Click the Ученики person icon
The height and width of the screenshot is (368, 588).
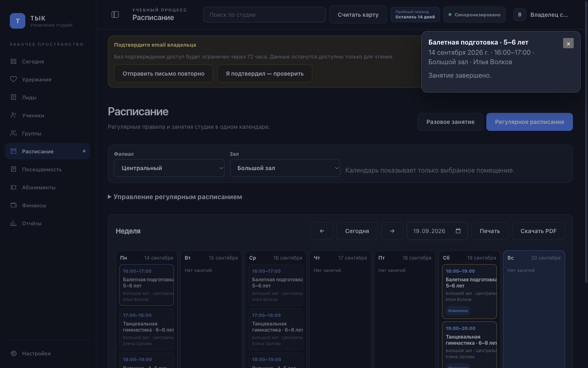tap(13, 115)
